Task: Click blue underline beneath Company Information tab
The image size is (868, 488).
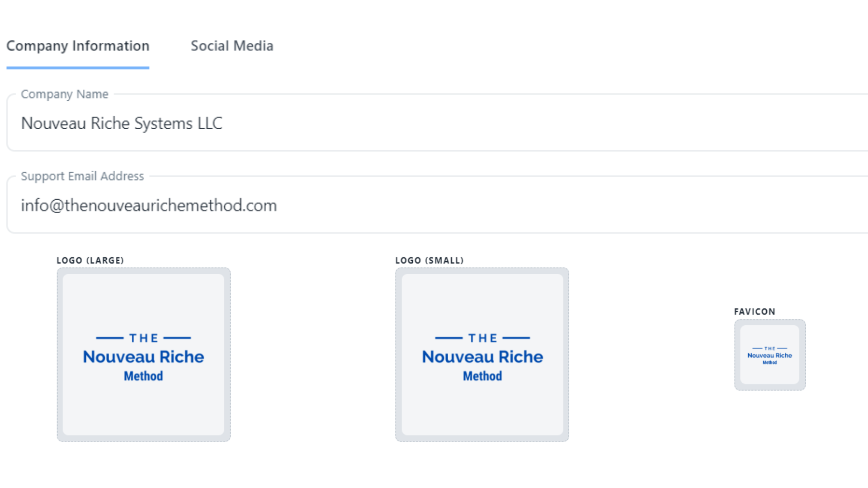Action: (78, 68)
